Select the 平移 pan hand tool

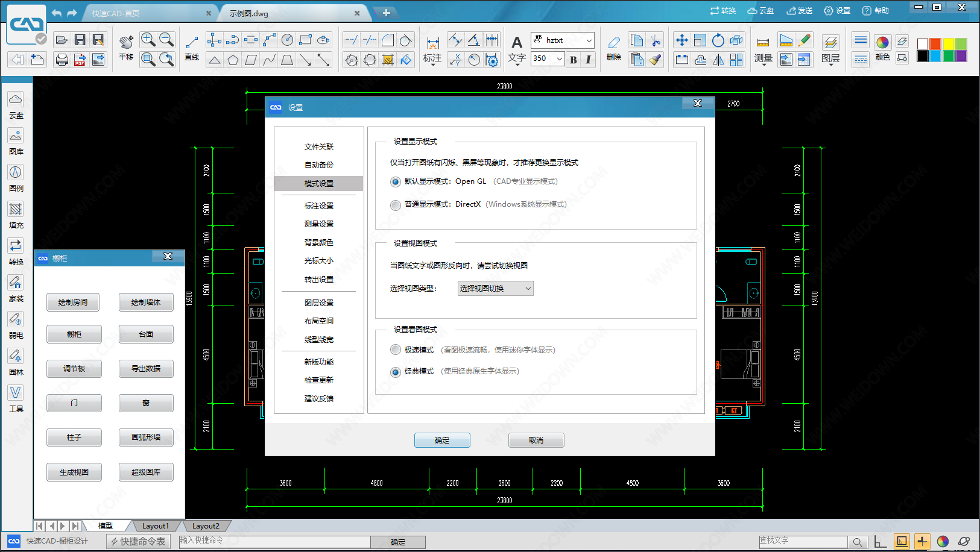point(126,48)
